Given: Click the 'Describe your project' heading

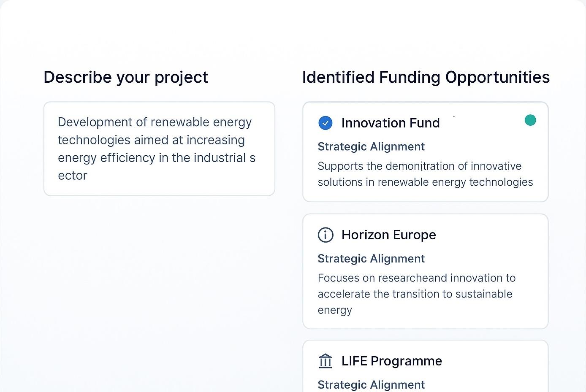Looking at the screenshot, I should click(x=126, y=77).
